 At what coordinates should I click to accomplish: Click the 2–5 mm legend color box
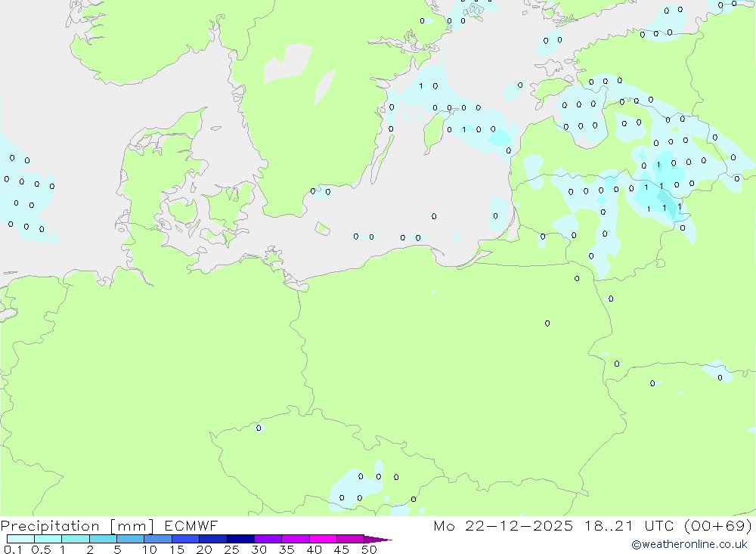click(x=103, y=539)
